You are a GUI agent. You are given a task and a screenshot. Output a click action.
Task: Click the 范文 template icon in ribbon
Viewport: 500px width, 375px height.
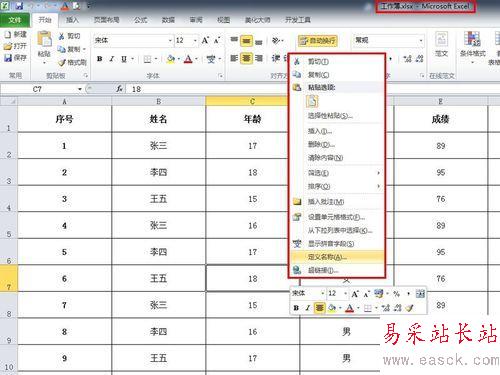click(441, 39)
